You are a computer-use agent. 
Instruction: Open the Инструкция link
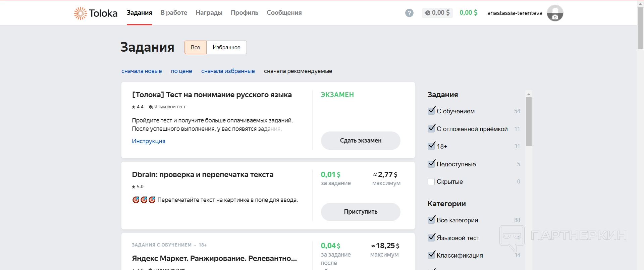click(x=149, y=141)
